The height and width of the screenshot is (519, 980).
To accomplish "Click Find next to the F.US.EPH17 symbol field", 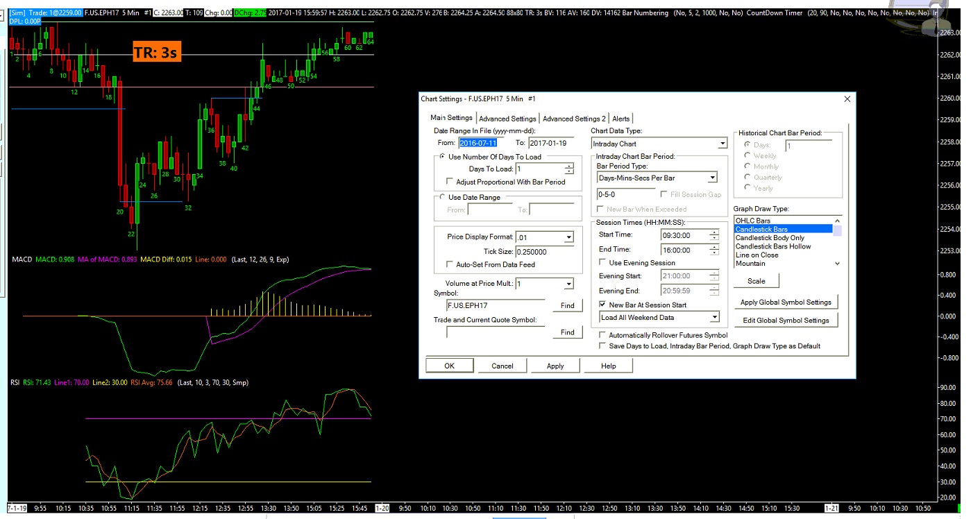I will 567,305.
